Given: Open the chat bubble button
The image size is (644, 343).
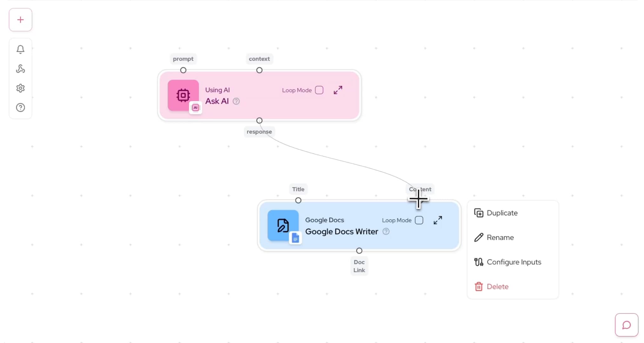Looking at the screenshot, I should point(626,325).
